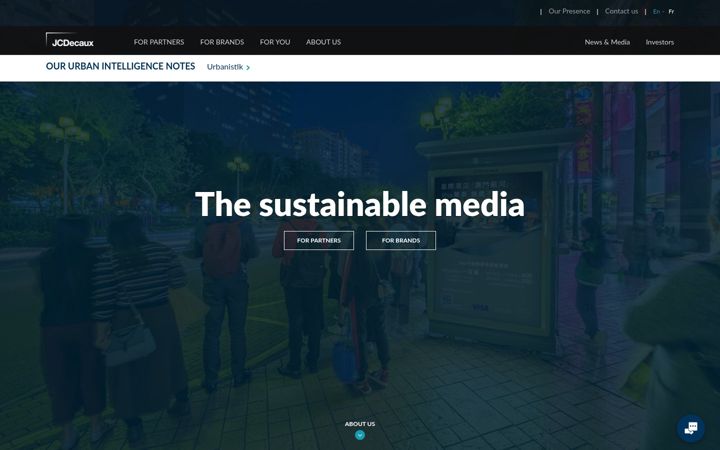Viewport: 720px width, 450px height.
Task: Open the For Partners menu
Action: 159,42
